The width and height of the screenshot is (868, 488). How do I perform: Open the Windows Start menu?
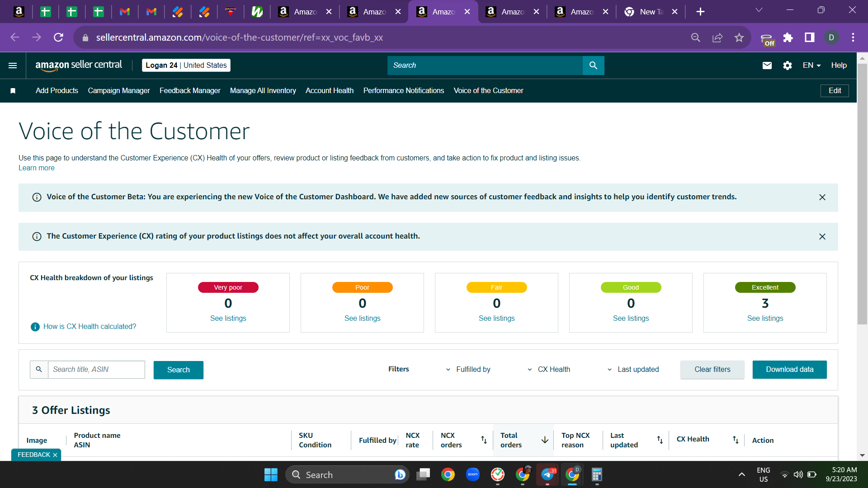pyautogui.click(x=271, y=475)
